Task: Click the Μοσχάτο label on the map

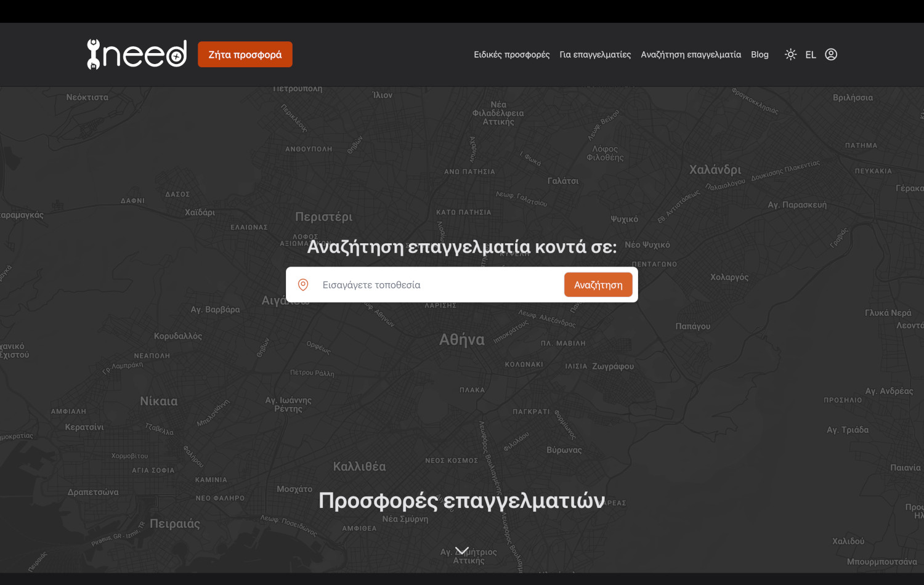Action: coord(294,489)
